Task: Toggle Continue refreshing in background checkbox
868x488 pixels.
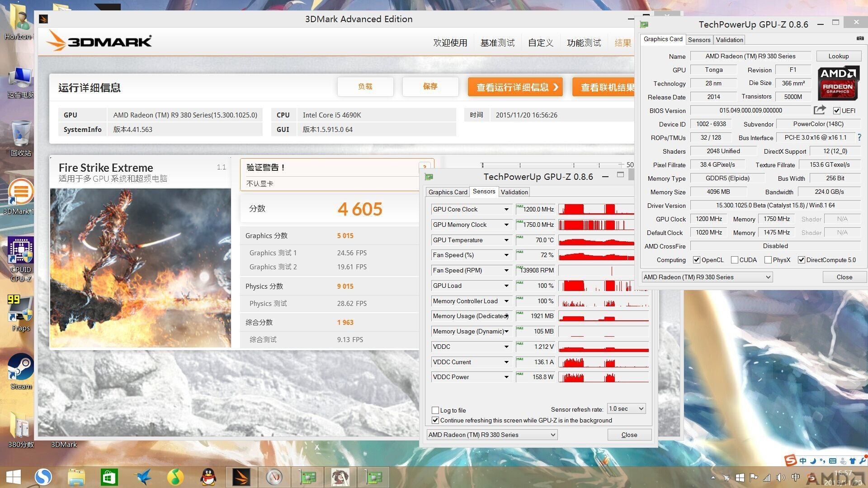Action: click(x=435, y=420)
